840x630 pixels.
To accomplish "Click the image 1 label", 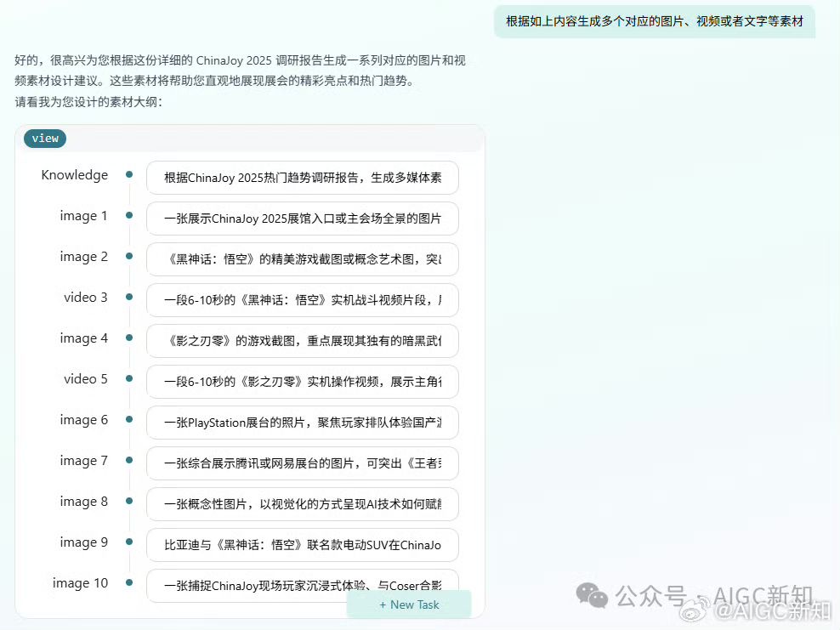I will 83,216.
